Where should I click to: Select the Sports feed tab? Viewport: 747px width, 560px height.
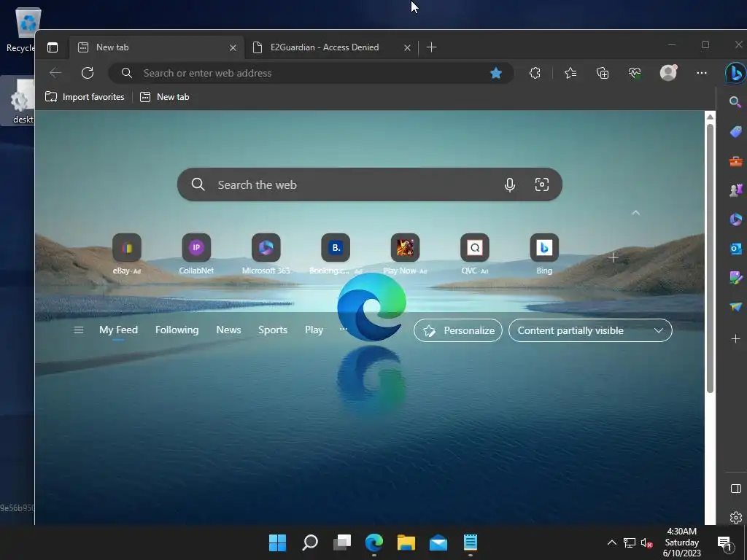(273, 330)
